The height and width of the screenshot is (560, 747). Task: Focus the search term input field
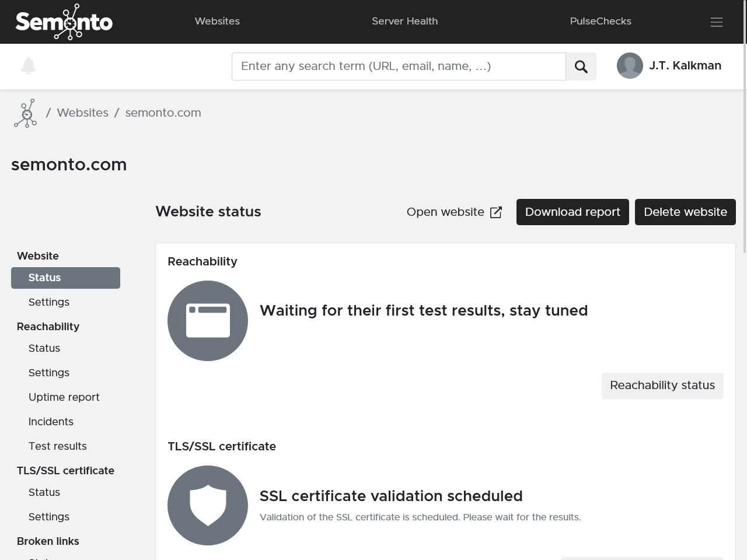(399, 66)
